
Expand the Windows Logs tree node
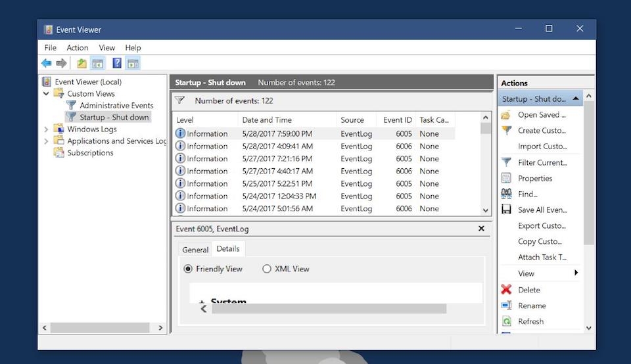(x=46, y=129)
